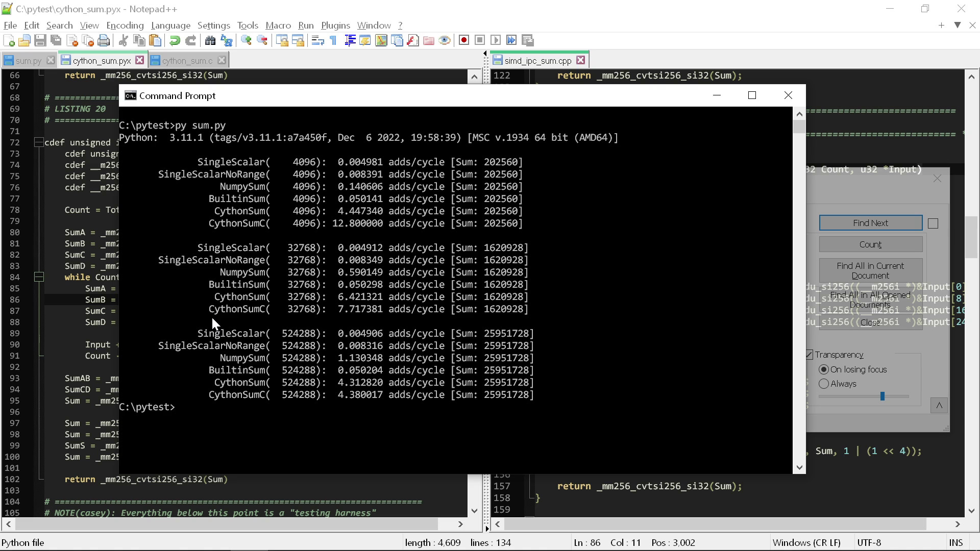This screenshot has height=551, width=980.
Task: Adjust the transparency slider handle
Action: click(x=882, y=396)
